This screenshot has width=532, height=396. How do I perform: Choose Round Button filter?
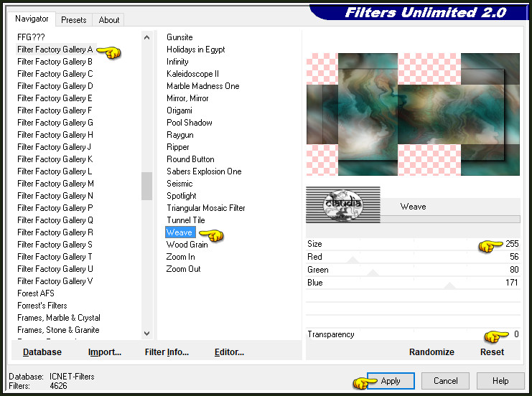point(190,159)
